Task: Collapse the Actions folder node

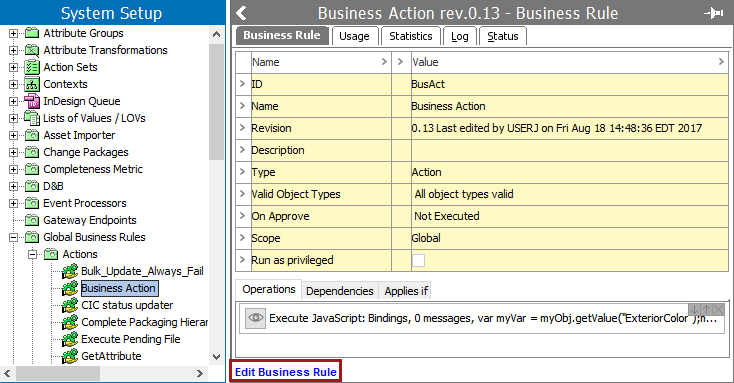Action: tap(32, 254)
